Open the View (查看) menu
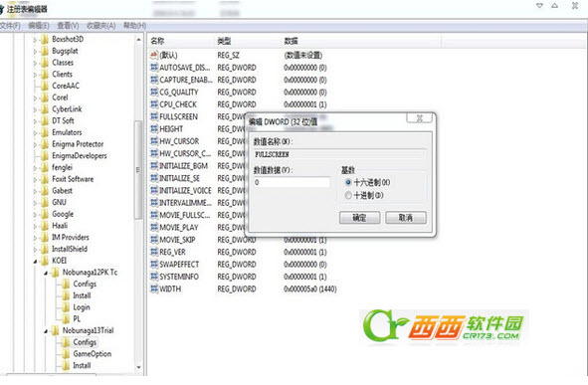 tap(68, 26)
